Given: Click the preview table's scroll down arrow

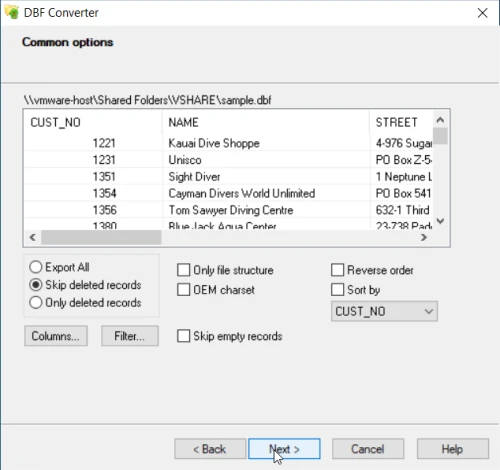Looking at the screenshot, I should [440, 221].
